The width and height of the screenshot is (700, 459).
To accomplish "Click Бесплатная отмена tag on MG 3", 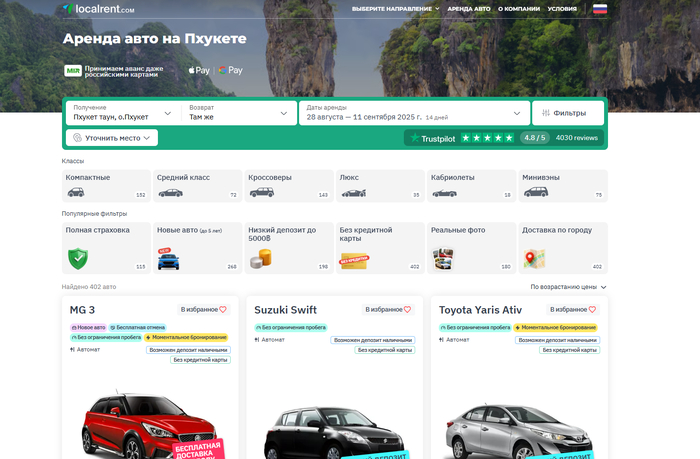I will pos(138,328).
